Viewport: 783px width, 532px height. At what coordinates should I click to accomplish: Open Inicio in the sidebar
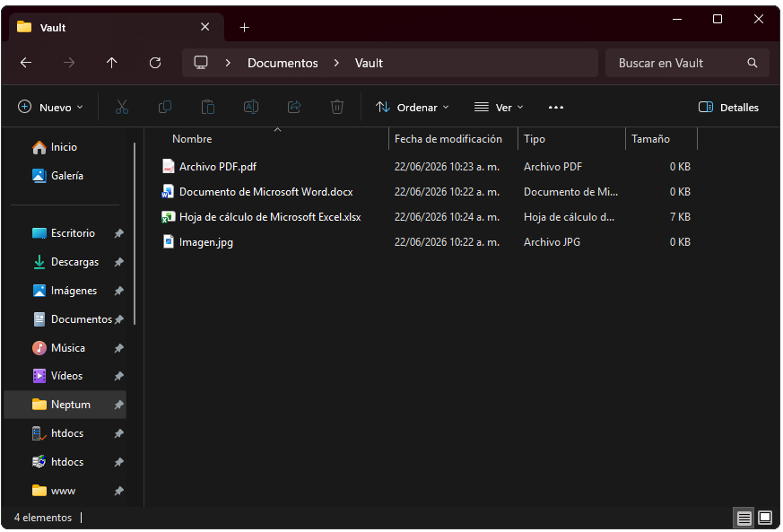click(x=64, y=147)
